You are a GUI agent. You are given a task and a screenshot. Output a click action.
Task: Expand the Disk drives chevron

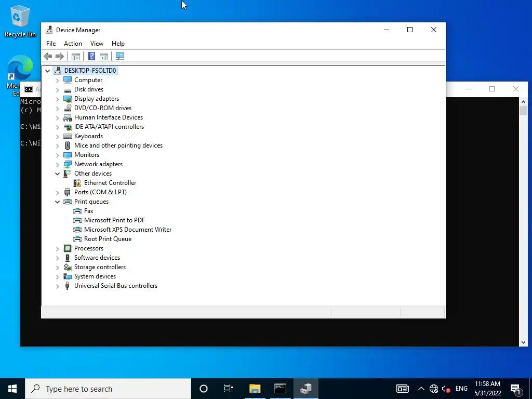(x=57, y=90)
